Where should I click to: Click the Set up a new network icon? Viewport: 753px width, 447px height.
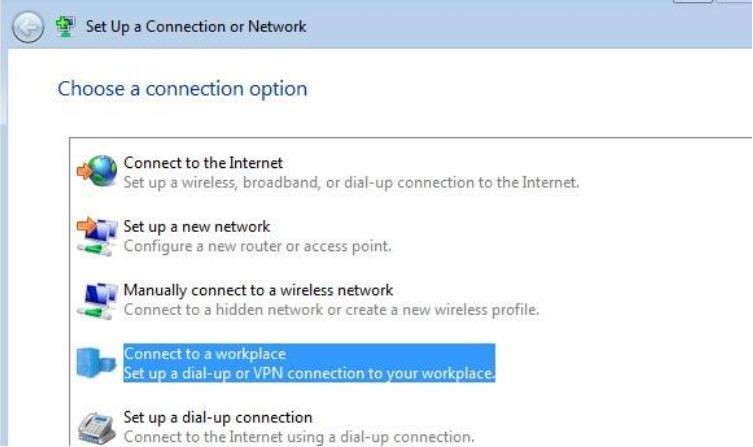click(97, 236)
